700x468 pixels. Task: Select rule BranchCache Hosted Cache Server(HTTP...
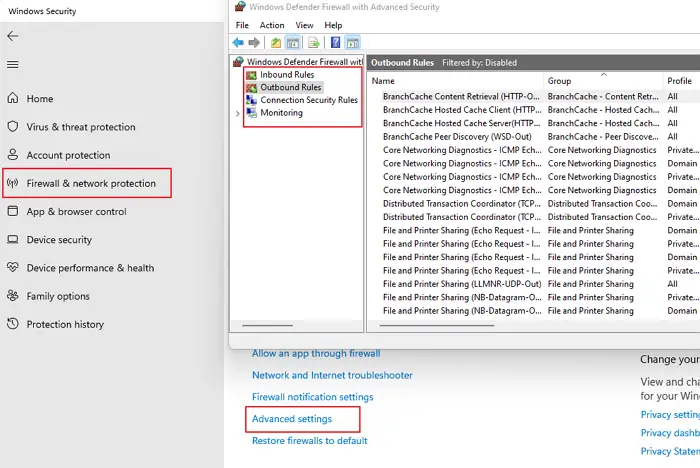(461, 123)
